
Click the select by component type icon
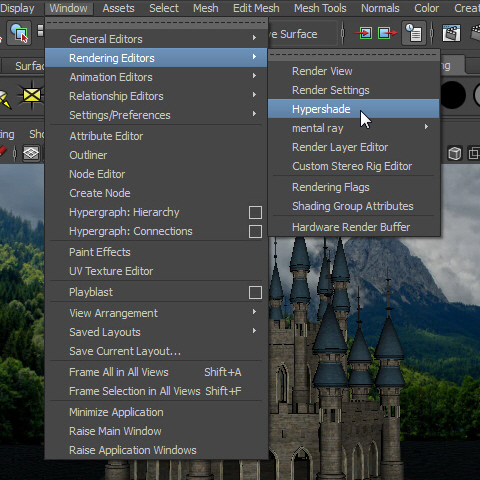coord(19,33)
